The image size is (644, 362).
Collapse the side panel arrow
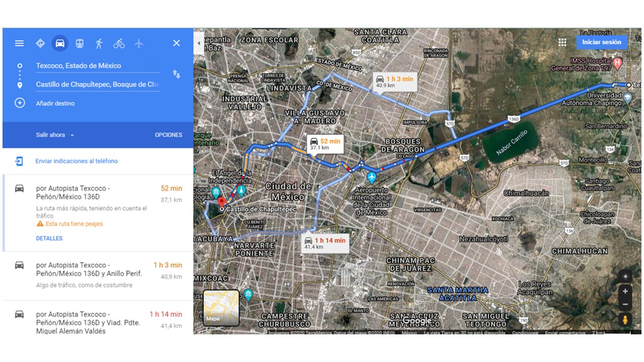coord(198,43)
